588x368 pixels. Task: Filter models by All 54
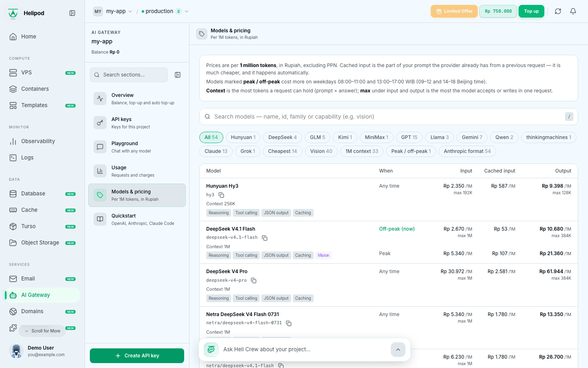click(x=211, y=137)
